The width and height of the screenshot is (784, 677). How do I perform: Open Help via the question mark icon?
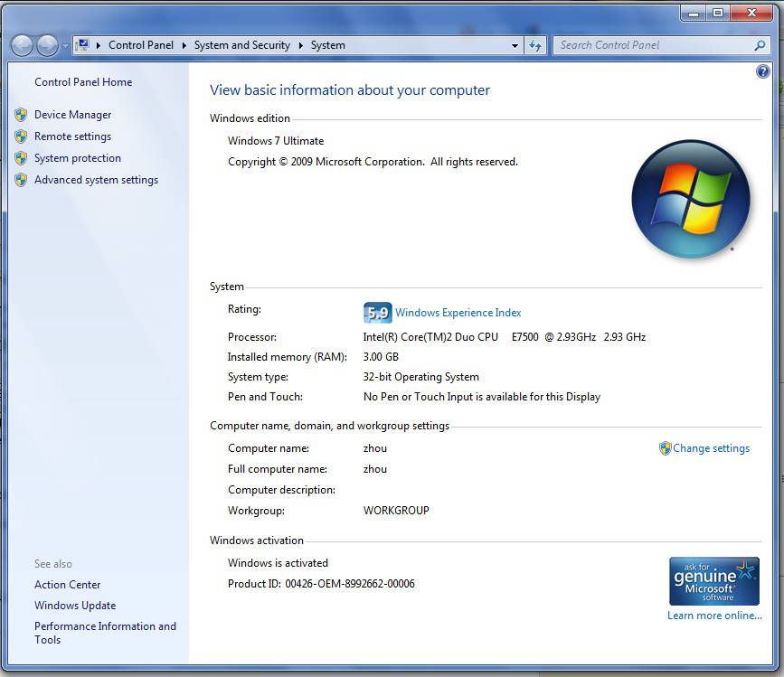(x=763, y=72)
